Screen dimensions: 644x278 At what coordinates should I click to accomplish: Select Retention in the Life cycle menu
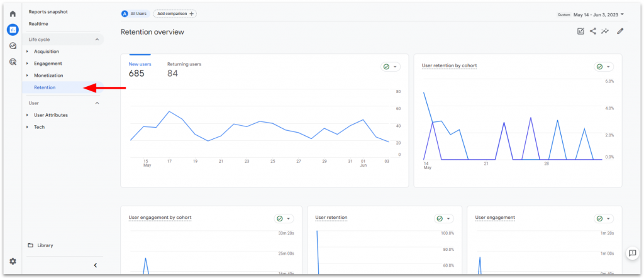point(45,87)
